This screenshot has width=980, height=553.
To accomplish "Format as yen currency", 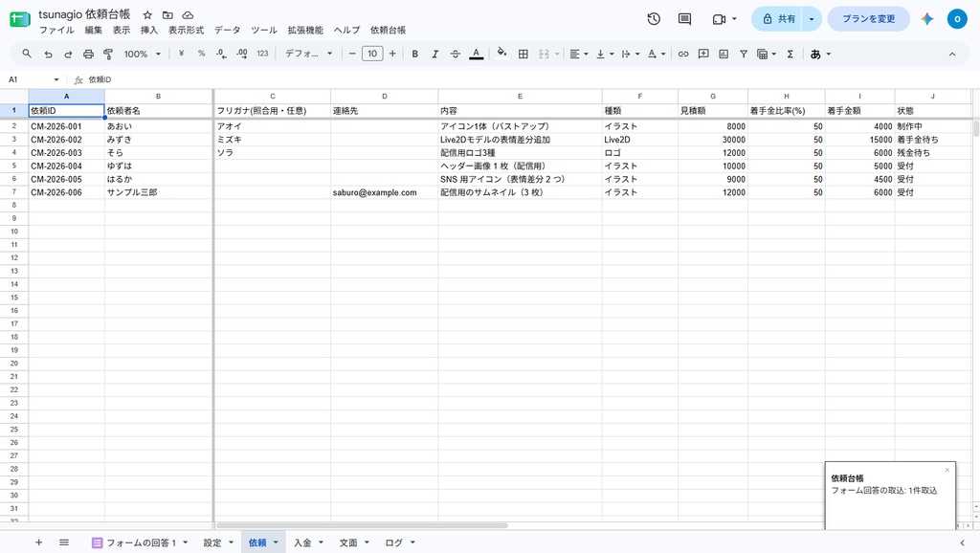I will click(x=181, y=54).
